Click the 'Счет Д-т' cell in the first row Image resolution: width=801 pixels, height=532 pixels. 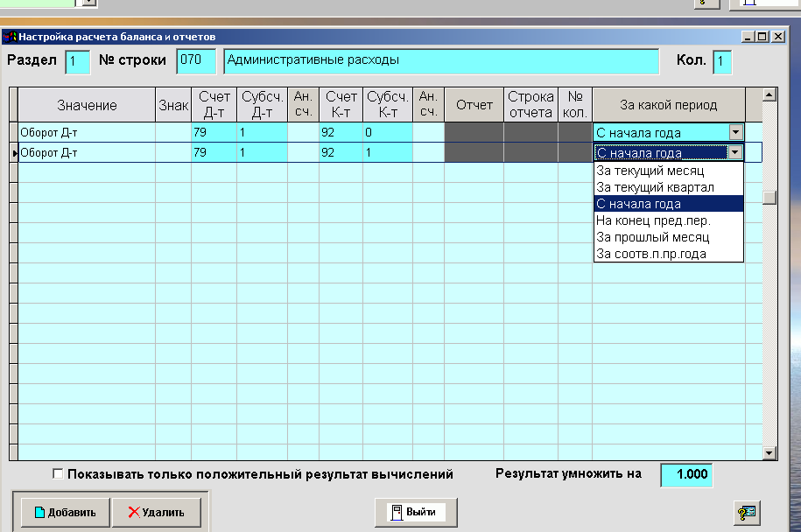point(213,132)
